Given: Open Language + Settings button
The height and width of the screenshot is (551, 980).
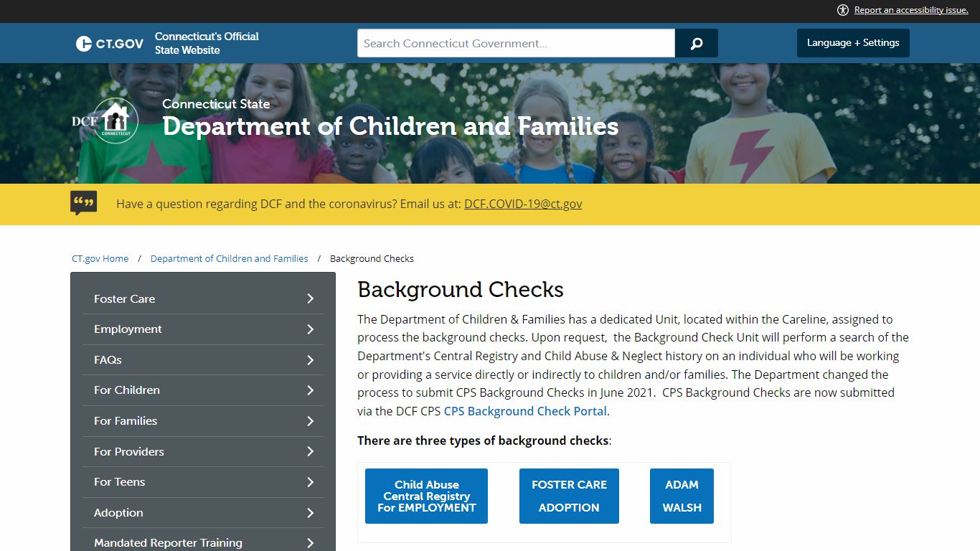Looking at the screenshot, I should pyautogui.click(x=853, y=43).
